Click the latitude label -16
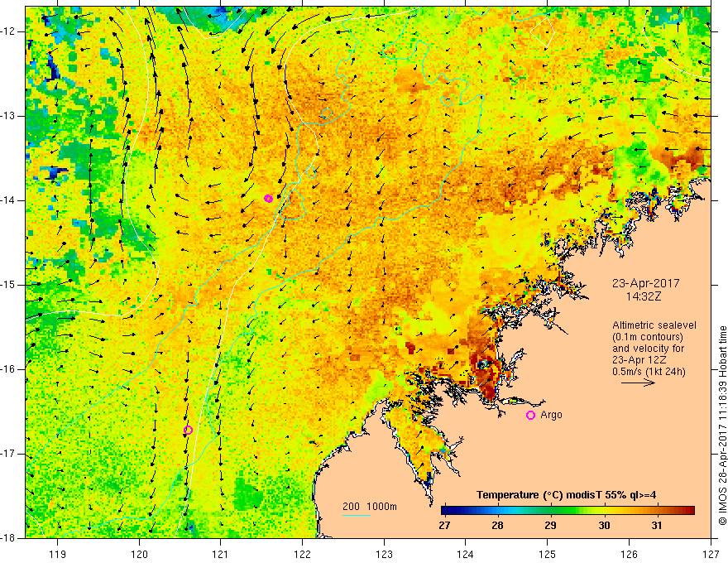Image resolution: width=728 pixels, height=563 pixels. click(x=8, y=369)
